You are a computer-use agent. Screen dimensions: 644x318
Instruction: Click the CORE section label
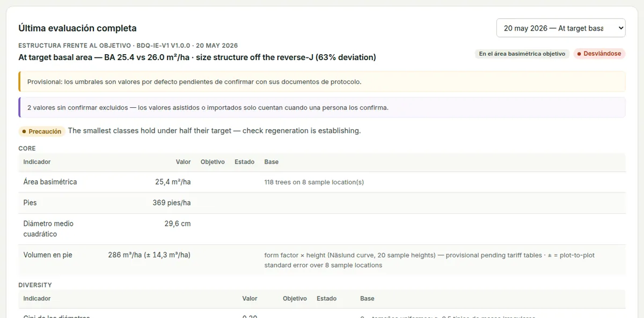coord(27,148)
